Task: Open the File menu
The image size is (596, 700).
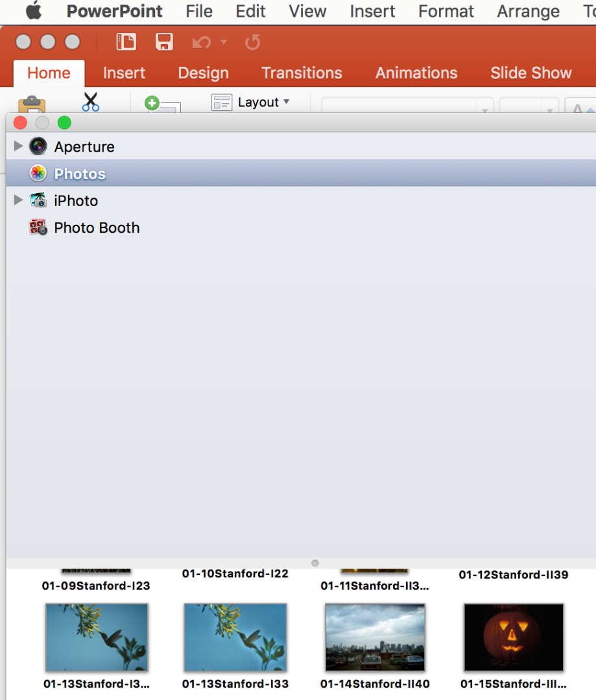Action: coord(199,11)
